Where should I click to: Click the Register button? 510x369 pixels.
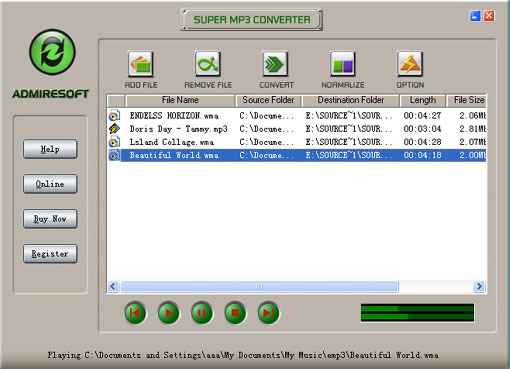point(50,254)
